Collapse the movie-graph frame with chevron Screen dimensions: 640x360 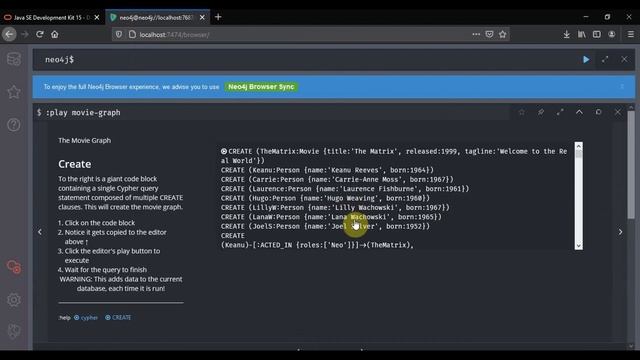pyautogui.click(x=579, y=112)
